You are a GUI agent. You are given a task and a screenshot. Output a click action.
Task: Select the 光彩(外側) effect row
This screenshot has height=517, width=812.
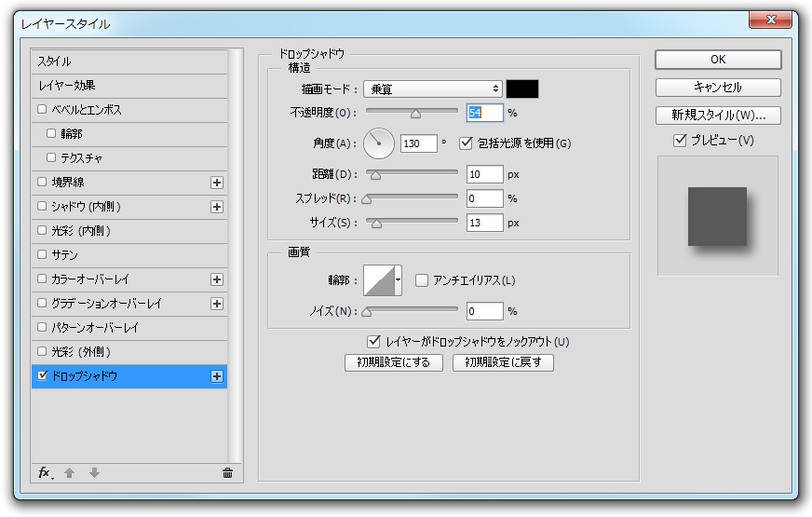pyautogui.click(x=129, y=352)
